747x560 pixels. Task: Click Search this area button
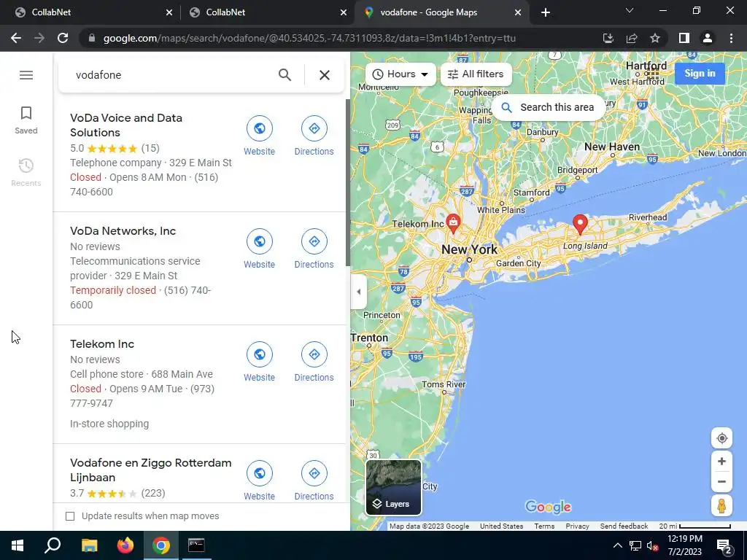[x=549, y=107]
